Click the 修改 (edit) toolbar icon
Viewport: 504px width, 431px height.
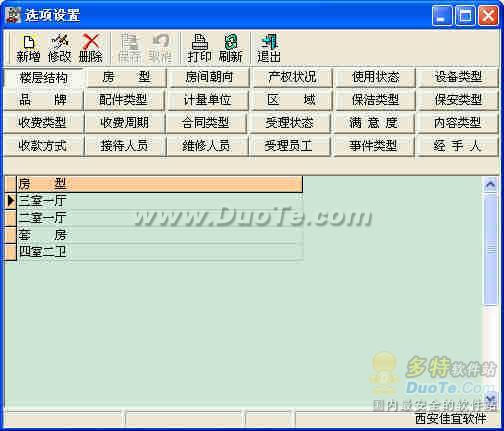[60, 48]
